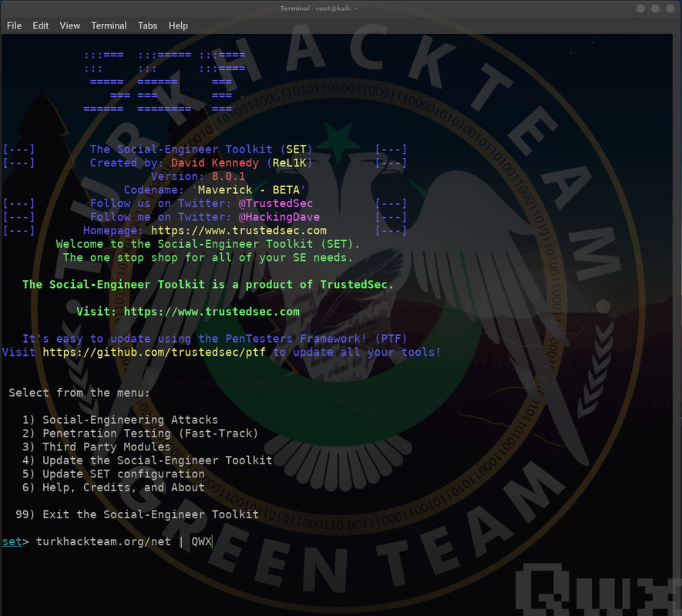682x616 pixels.
Task: Click 'product of TrustedSec' line
Action: pyautogui.click(x=208, y=285)
